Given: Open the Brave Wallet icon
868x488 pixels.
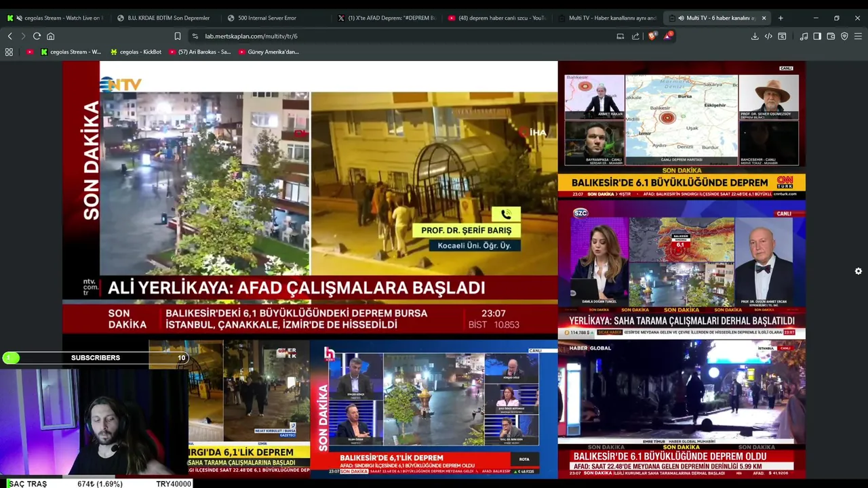Looking at the screenshot, I should coord(831,36).
